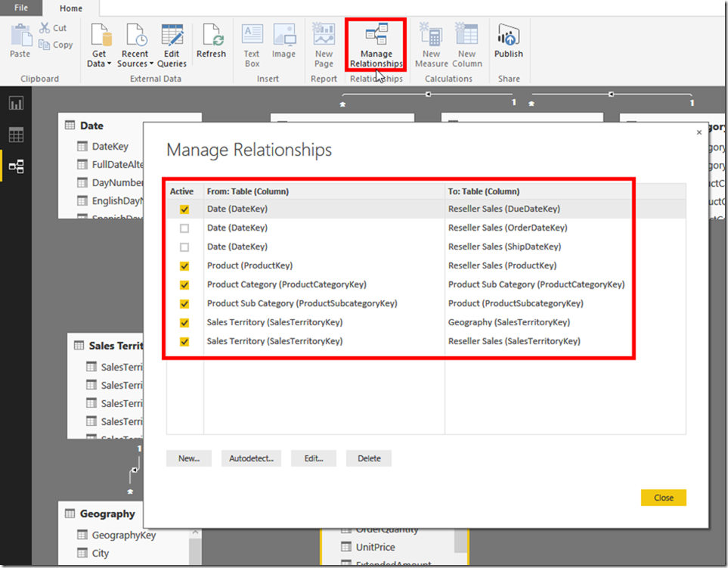Click the New... relationship button
The image size is (728, 568).
click(189, 458)
